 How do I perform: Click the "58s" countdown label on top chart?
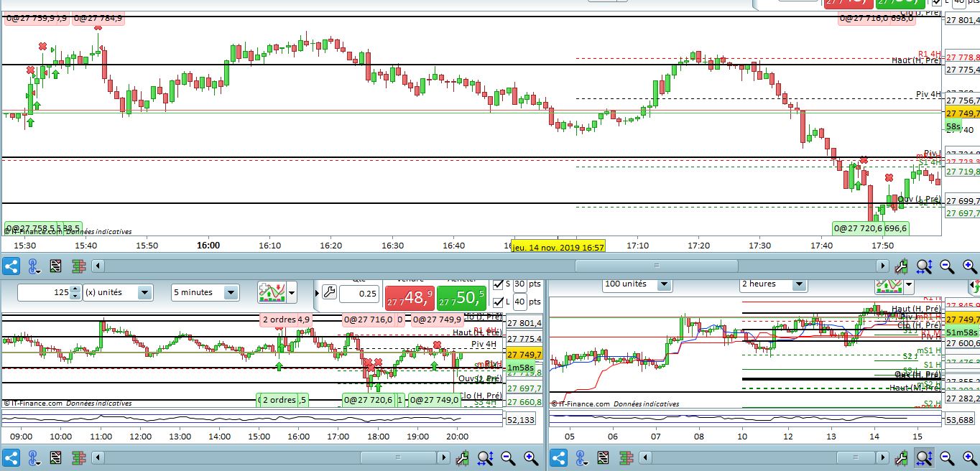pyautogui.click(x=953, y=126)
